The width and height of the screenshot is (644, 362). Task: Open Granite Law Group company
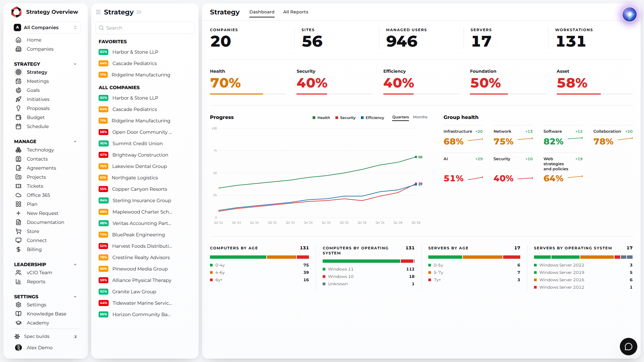pos(145,292)
